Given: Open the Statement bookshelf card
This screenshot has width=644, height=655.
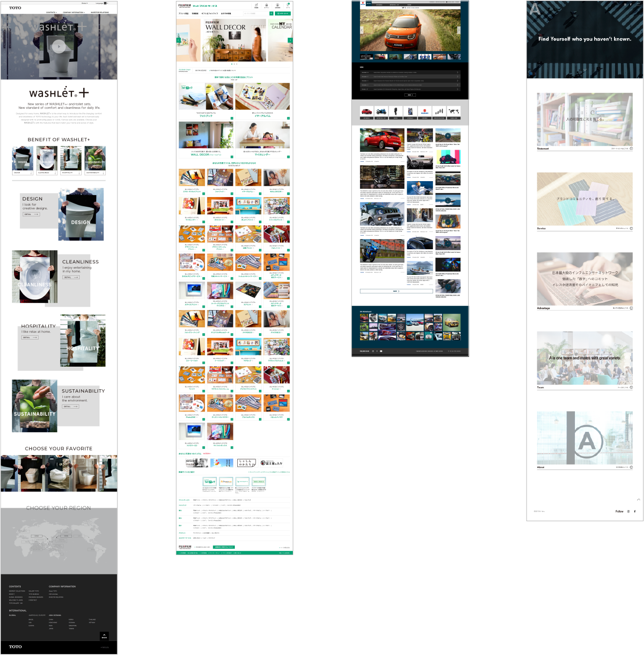Looking at the screenshot, I should click(585, 122).
